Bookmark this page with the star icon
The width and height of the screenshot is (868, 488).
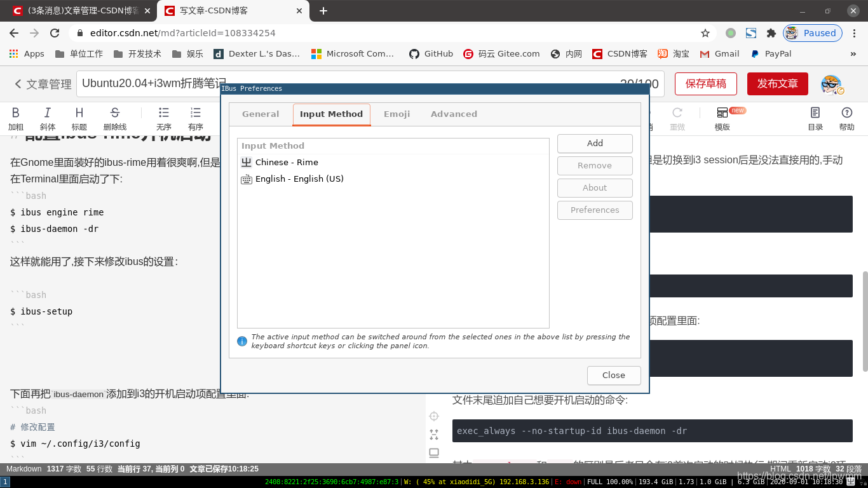[x=705, y=33]
